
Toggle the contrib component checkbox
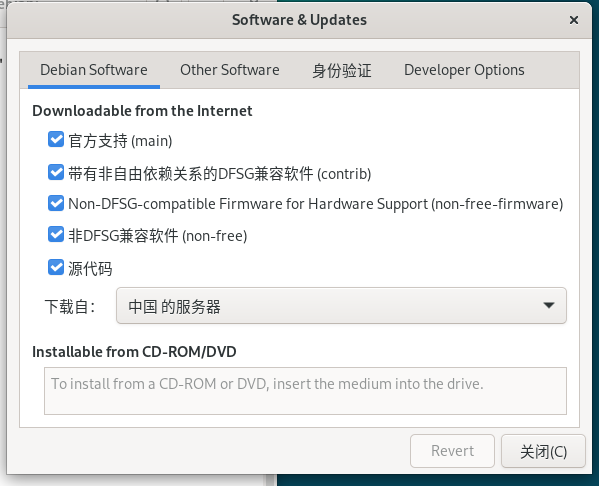click(56, 173)
